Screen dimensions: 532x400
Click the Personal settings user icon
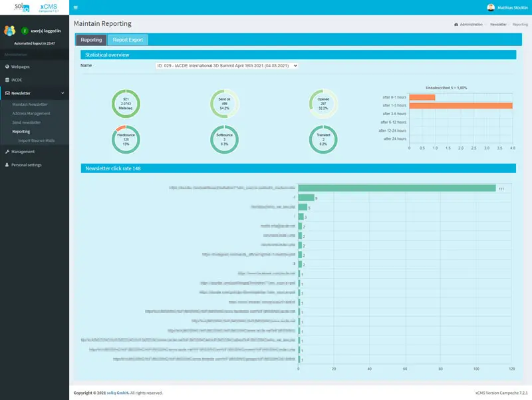tap(7, 164)
